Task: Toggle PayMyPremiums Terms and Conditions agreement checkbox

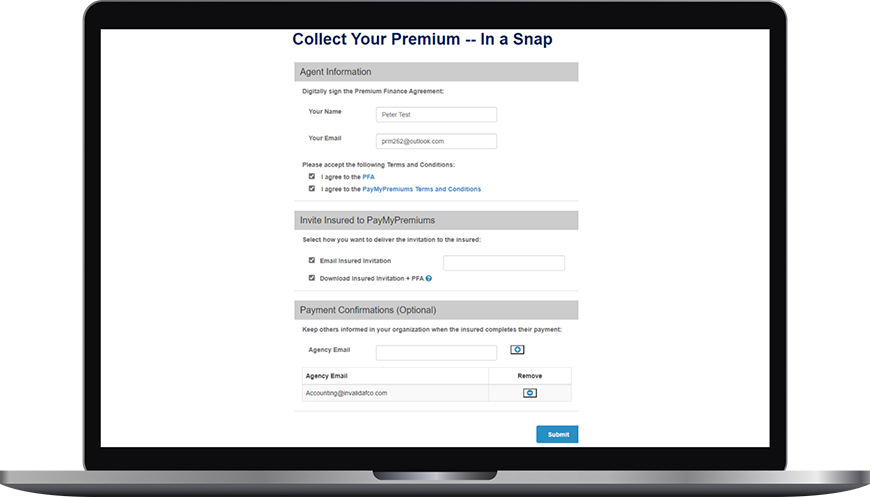Action: point(312,188)
